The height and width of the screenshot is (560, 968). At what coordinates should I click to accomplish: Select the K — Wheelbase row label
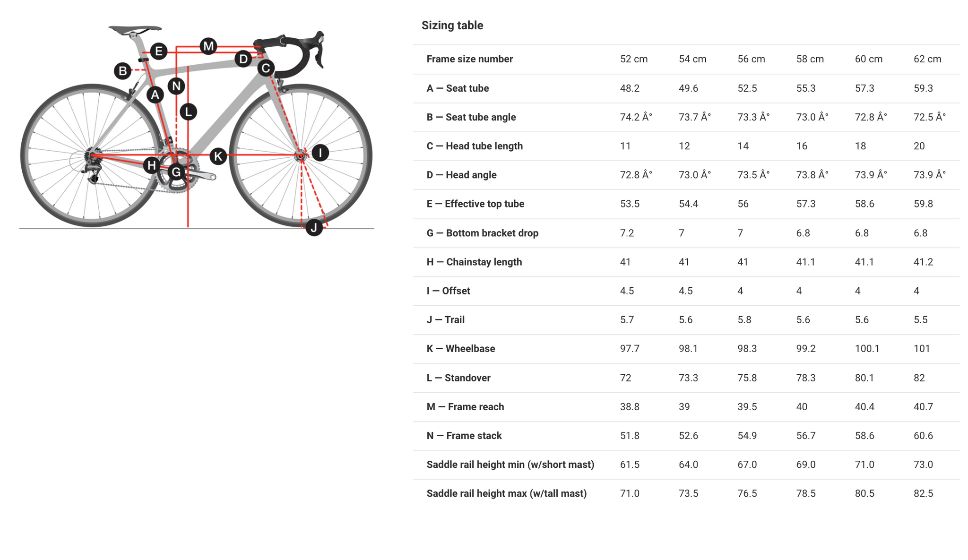coord(461,349)
